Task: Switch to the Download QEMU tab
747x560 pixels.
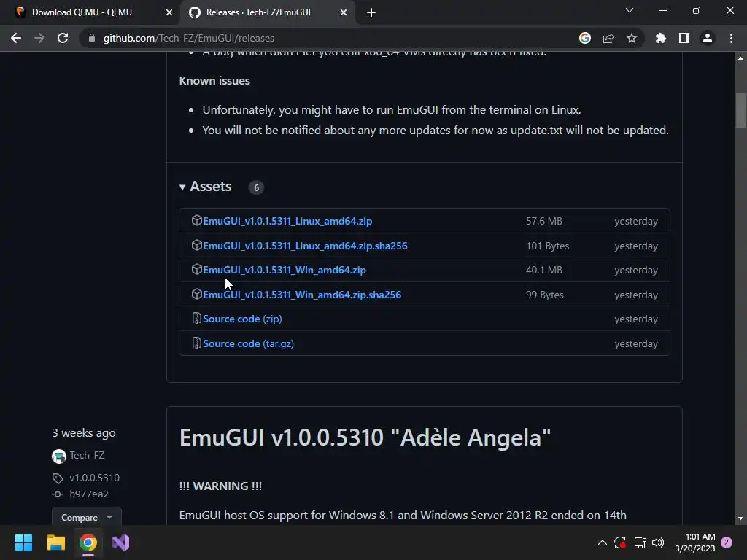Action: click(x=90, y=12)
